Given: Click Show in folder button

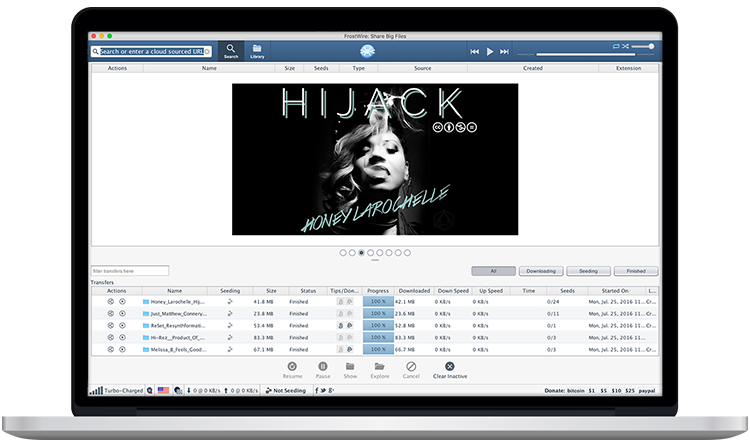Looking at the screenshot, I should point(350,370).
